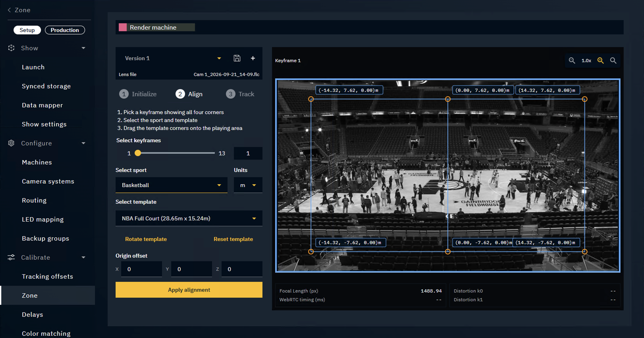Open the Units m dropdown
The image size is (644, 338).
(248, 185)
